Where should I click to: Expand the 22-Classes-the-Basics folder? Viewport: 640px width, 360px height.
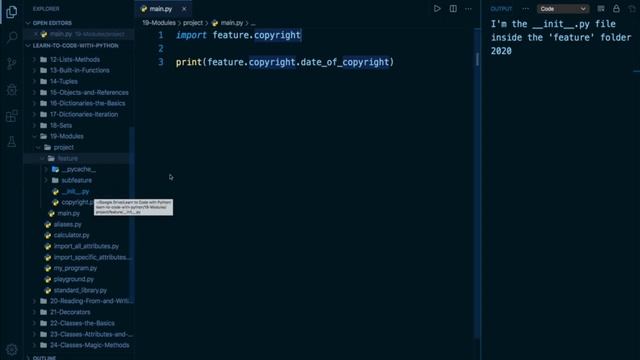[x=82, y=323]
